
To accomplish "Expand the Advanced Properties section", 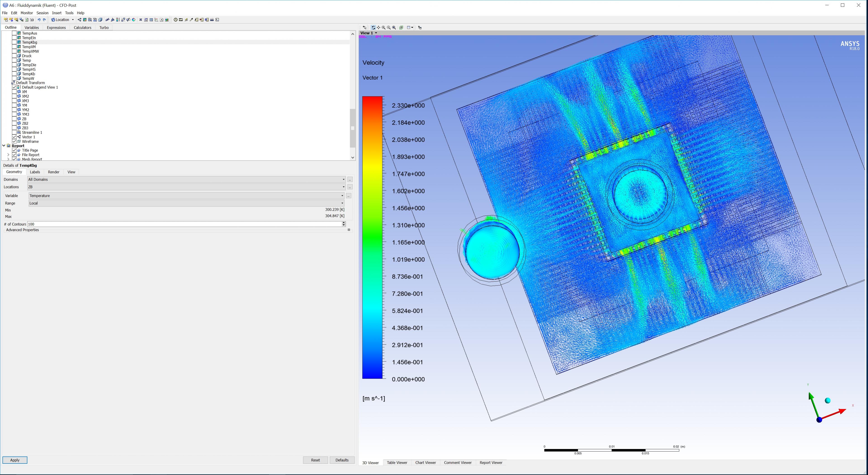I will pyautogui.click(x=349, y=230).
